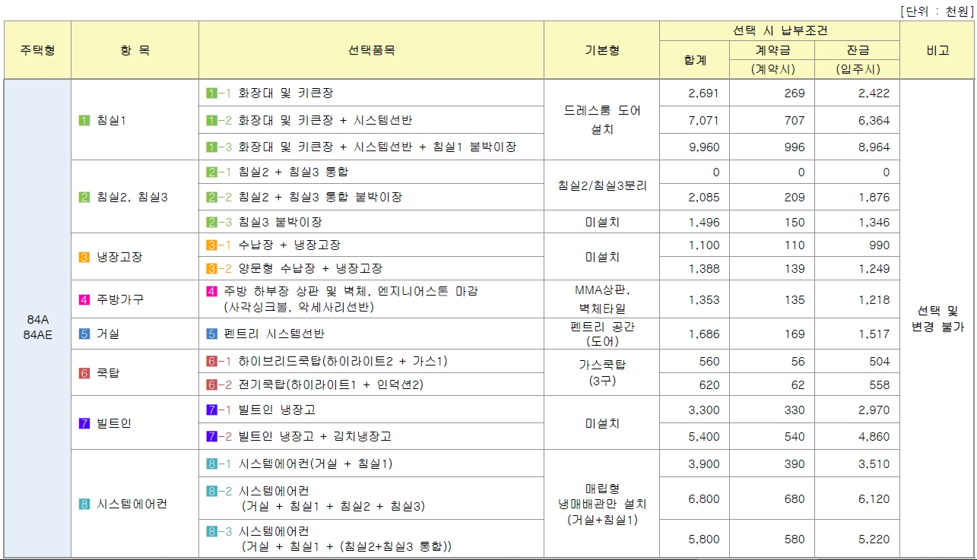Click the total value 1,100
The height and width of the screenshot is (560, 977).
[x=703, y=245]
